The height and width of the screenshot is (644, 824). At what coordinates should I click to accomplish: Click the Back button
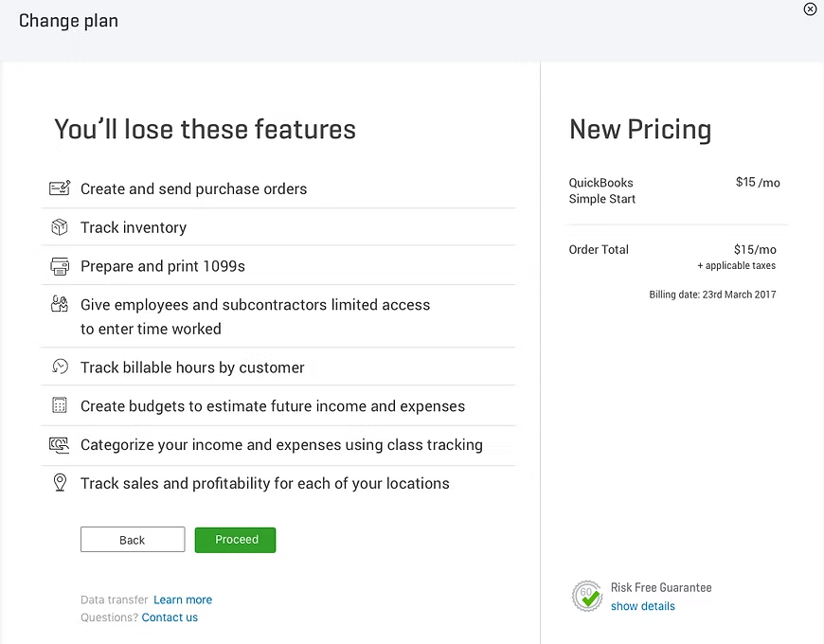click(x=133, y=540)
